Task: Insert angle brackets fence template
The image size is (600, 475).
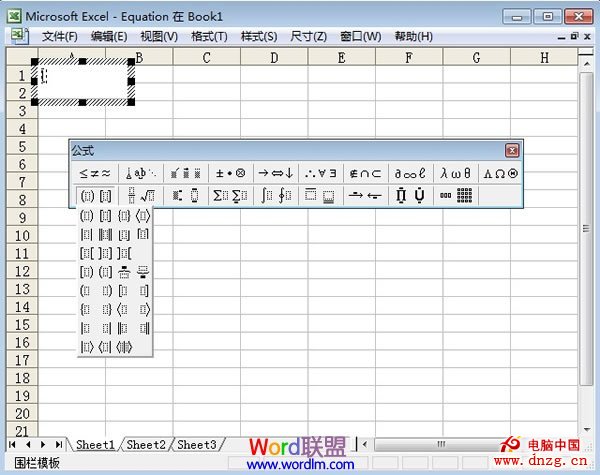Action: tap(143, 216)
